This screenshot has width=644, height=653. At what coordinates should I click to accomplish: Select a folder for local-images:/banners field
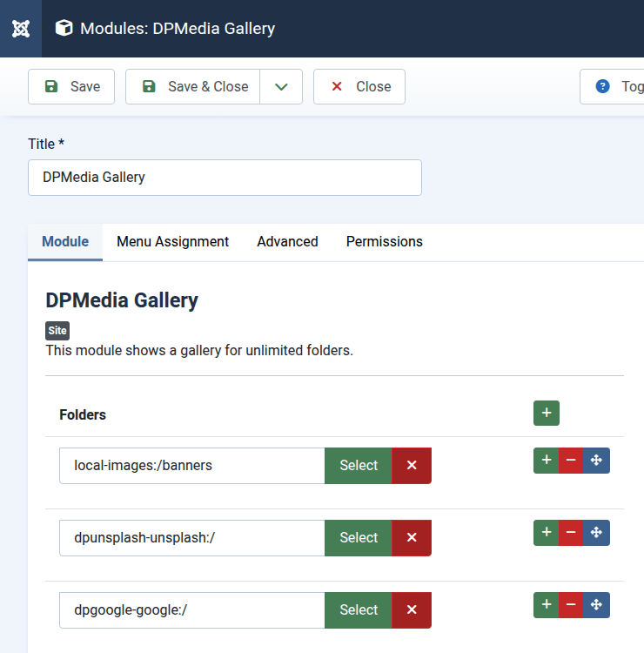pos(359,466)
